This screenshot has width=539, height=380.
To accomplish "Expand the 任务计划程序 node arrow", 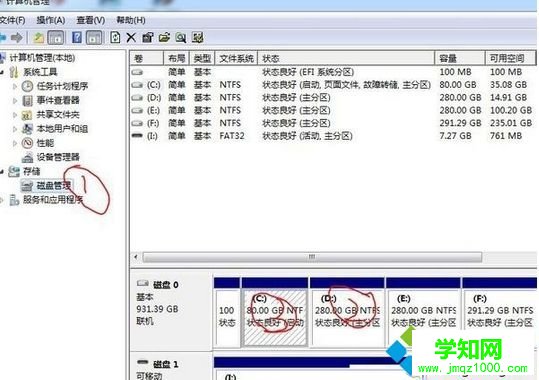I will [15, 86].
